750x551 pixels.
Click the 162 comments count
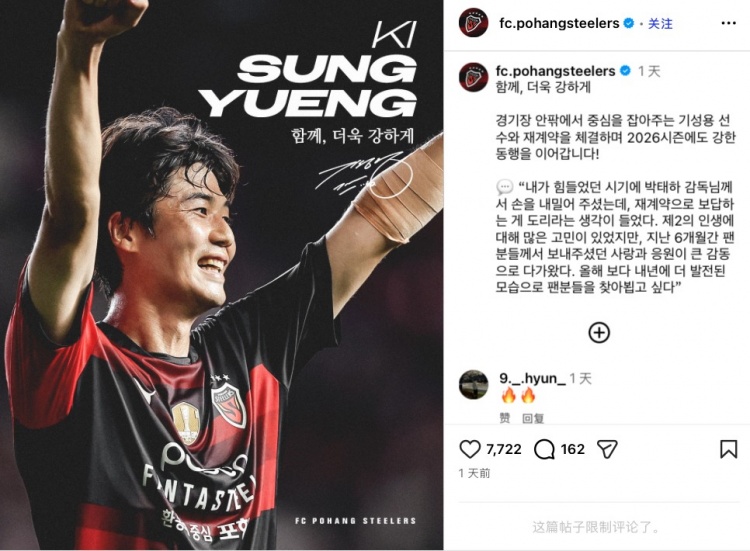573,449
